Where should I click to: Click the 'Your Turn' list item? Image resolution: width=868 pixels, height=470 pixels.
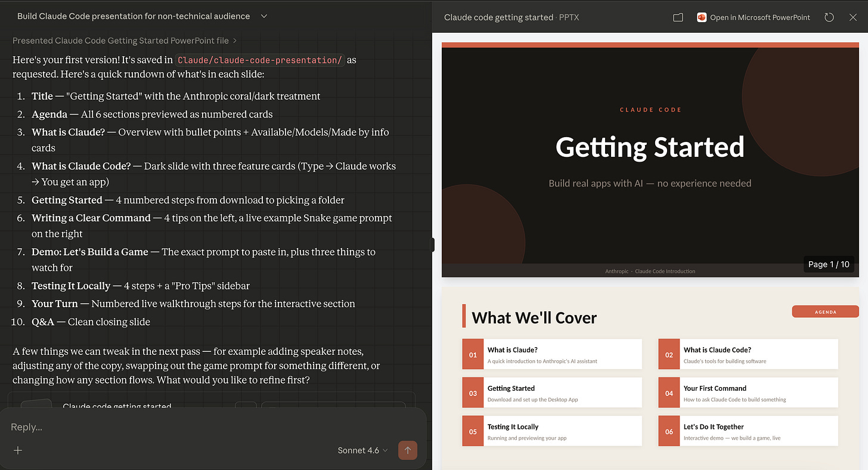pos(193,304)
